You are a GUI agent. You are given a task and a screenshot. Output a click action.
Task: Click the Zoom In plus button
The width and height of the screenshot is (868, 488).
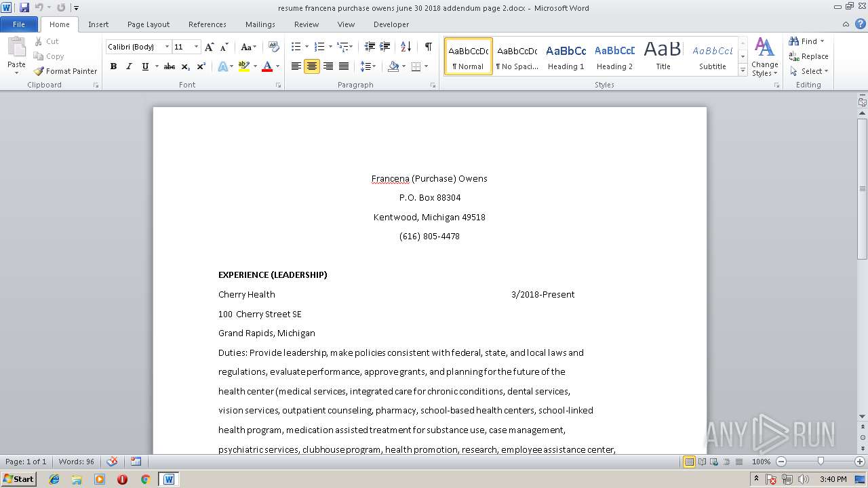(860, 462)
